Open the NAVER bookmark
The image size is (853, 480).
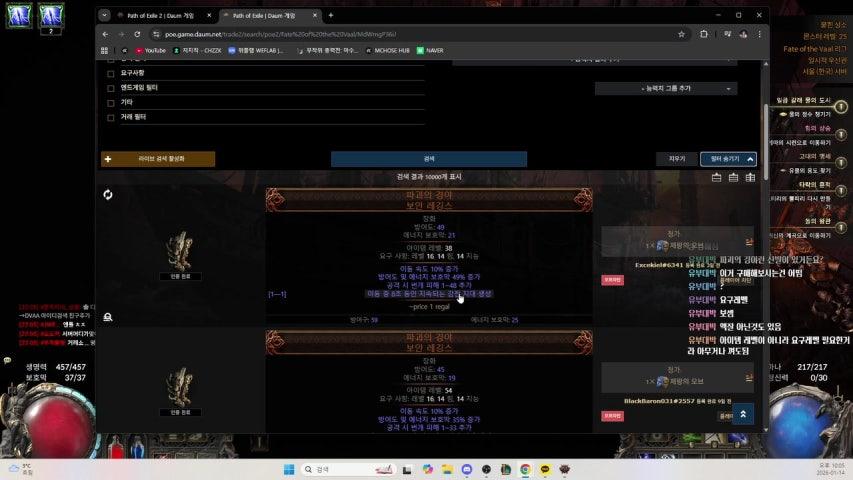point(430,51)
